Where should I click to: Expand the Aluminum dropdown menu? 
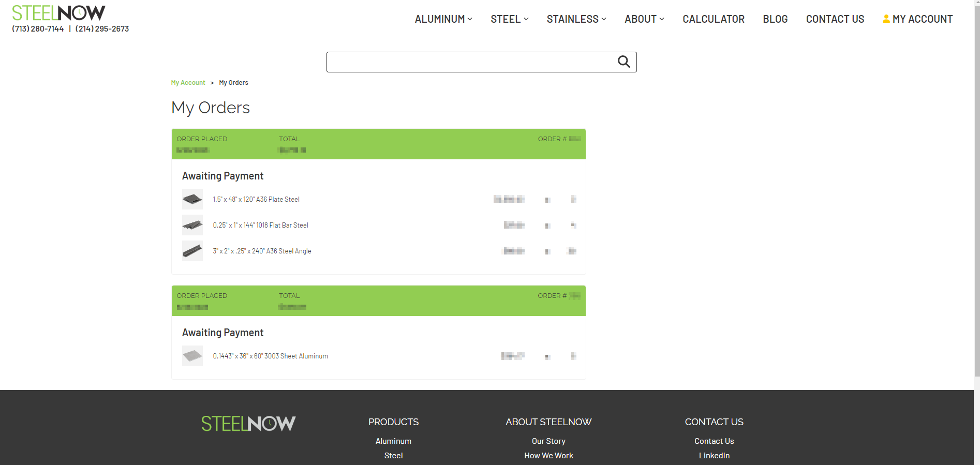pyautogui.click(x=443, y=19)
